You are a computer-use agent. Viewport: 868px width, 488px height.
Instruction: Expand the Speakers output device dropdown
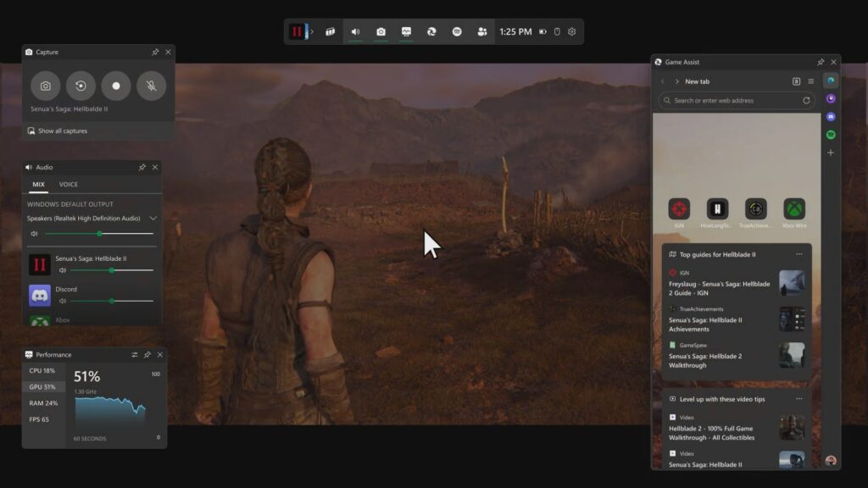coord(153,219)
